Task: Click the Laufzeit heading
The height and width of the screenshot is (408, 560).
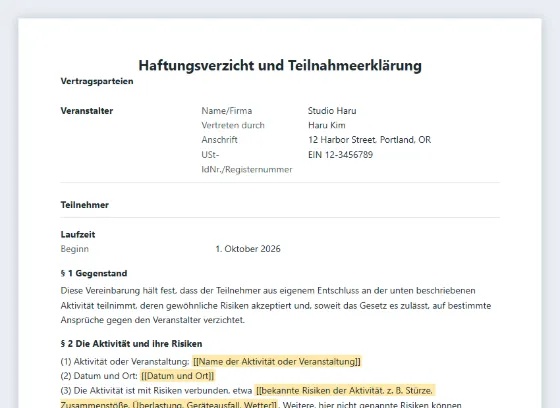Action: pos(78,234)
